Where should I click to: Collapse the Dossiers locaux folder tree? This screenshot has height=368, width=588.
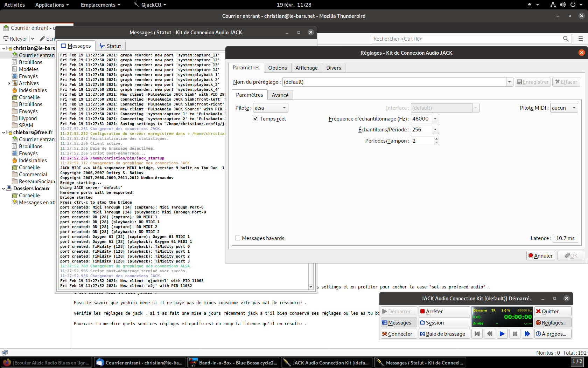click(4, 189)
